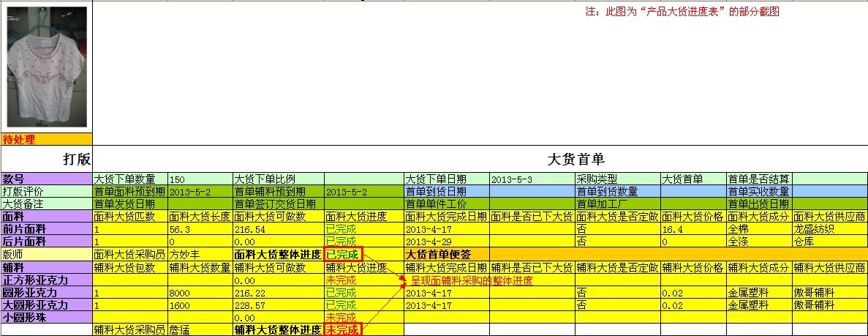
Task: Click the cell containing order quantity 150
Action: (200, 179)
